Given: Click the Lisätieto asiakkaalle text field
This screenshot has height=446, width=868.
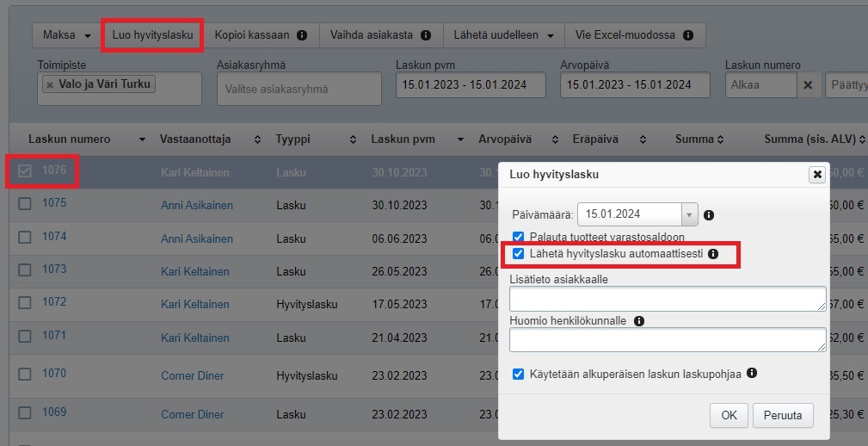Looking at the screenshot, I should pyautogui.click(x=668, y=299).
